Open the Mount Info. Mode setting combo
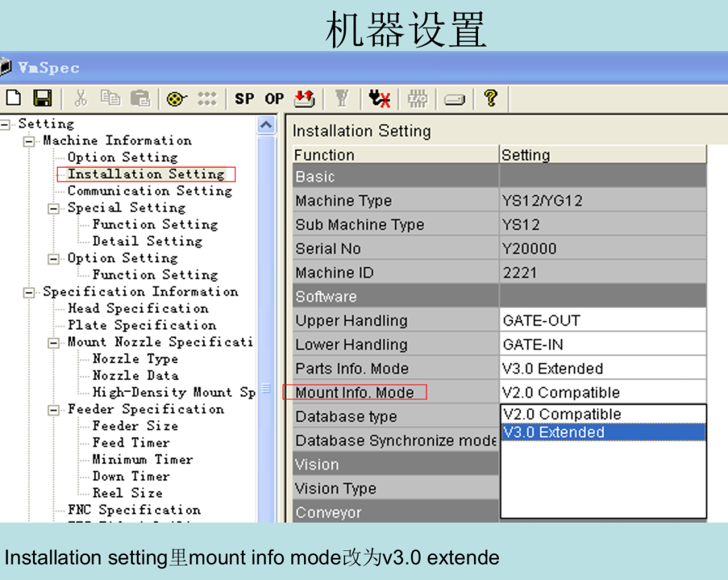This screenshot has height=580, width=728. tap(603, 393)
